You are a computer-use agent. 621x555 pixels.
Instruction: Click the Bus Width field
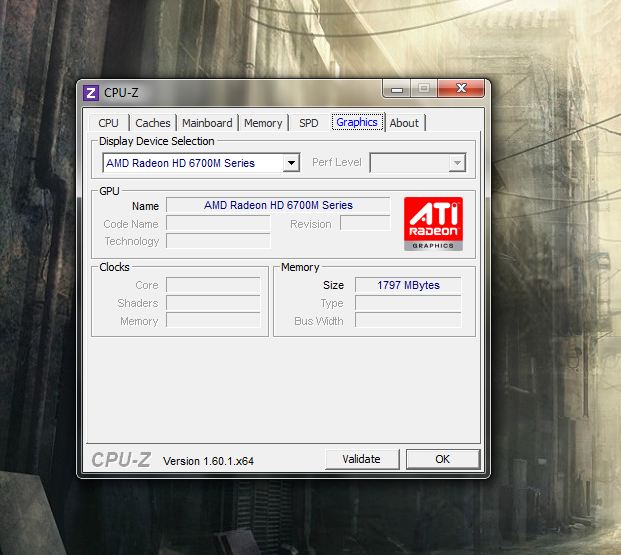tap(408, 320)
